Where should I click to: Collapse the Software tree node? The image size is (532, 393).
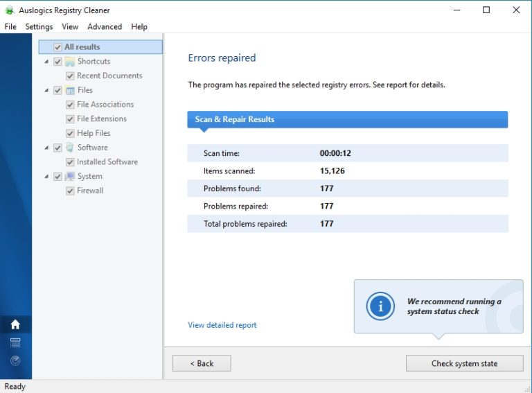(46, 148)
